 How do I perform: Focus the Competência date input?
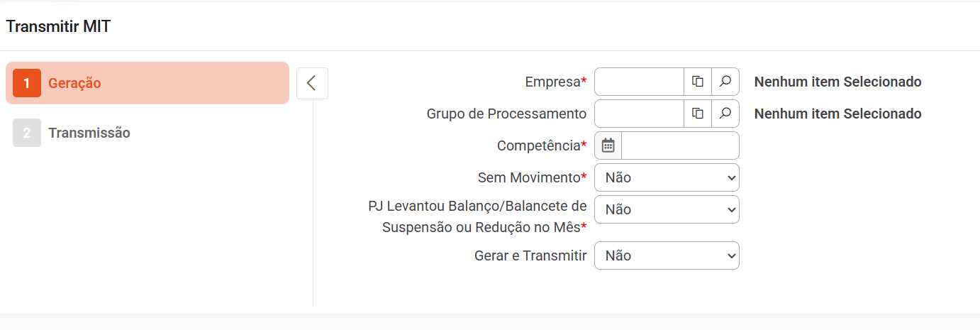[x=679, y=145]
